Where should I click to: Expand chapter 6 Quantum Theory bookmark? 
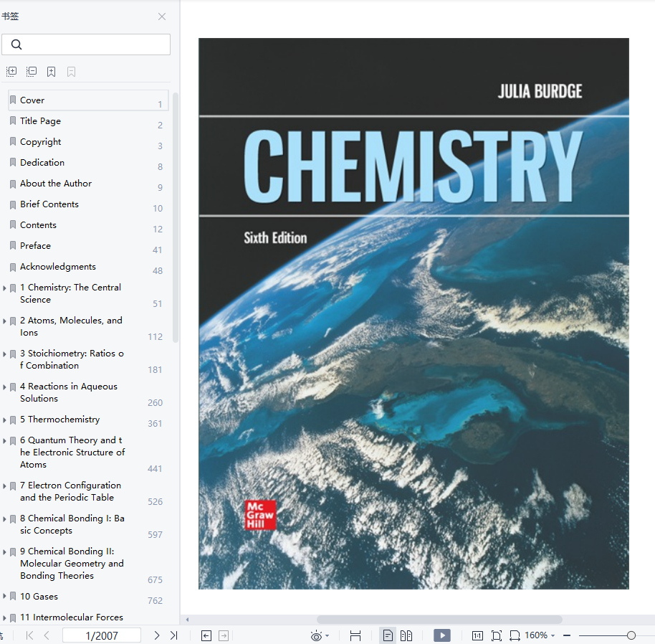tap(4, 441)
